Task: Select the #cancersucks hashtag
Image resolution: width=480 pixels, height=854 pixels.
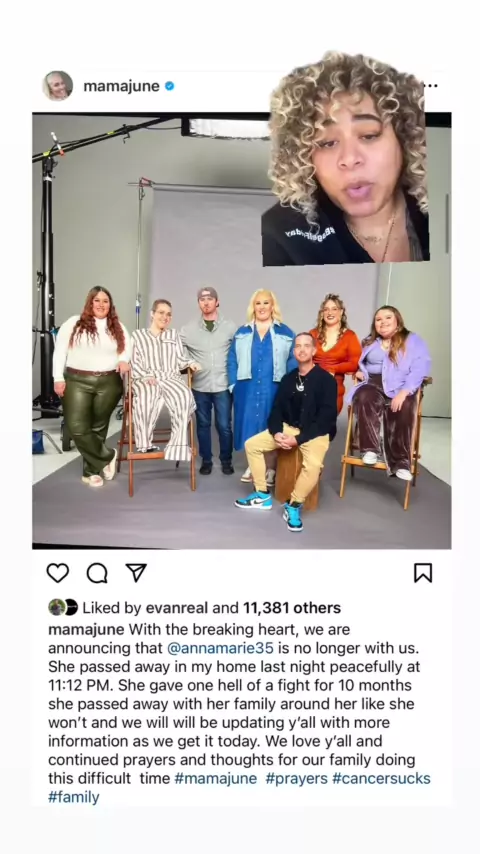Action: (381, 778)
